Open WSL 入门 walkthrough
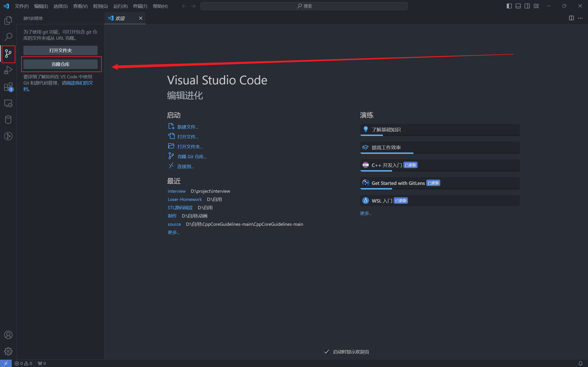588x367 pixels. pyautogui.click(x=440, y=201)
